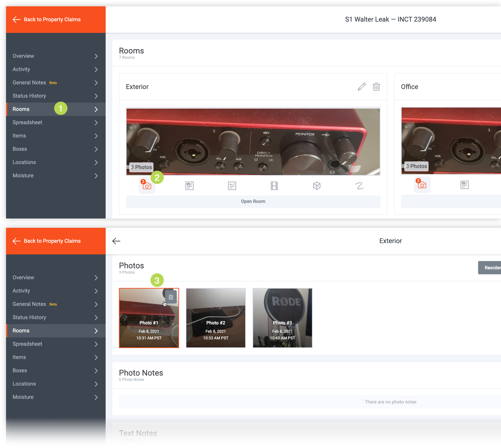Delete the Exterior room with trash icon
The image size is (501, 448).
click(376, 87)
